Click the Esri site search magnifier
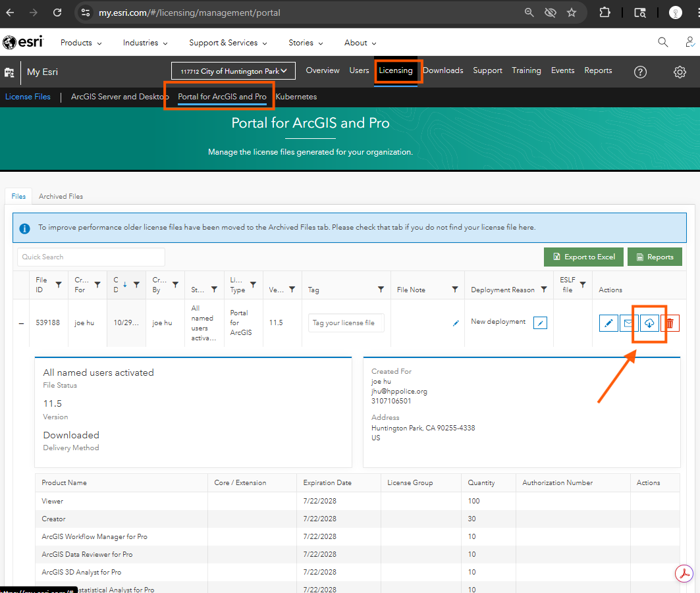The height and width of the screenshot is (593, 700). (663, 43)
